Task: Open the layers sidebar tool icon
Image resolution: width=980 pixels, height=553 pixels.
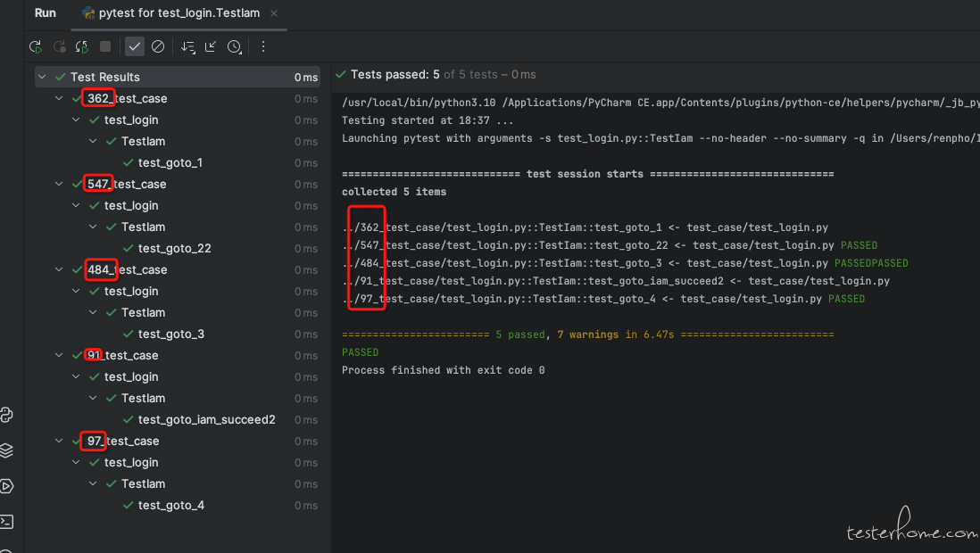Action: point(7,450)
